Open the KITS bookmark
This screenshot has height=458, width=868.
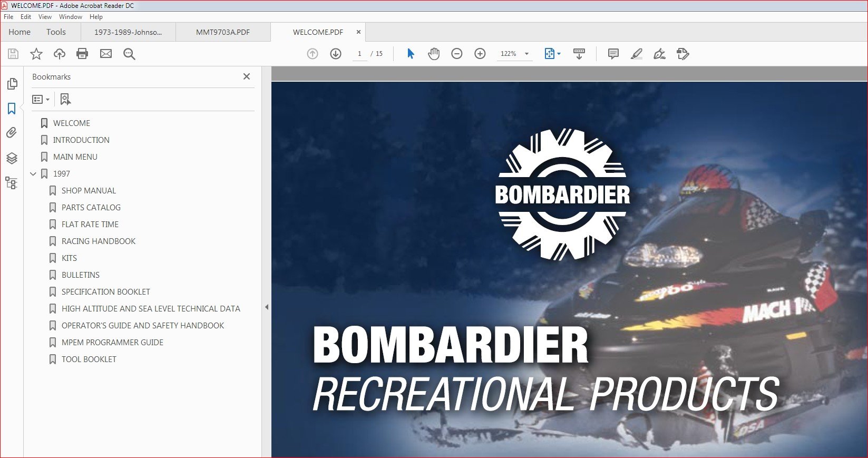[x=69, y=258]
